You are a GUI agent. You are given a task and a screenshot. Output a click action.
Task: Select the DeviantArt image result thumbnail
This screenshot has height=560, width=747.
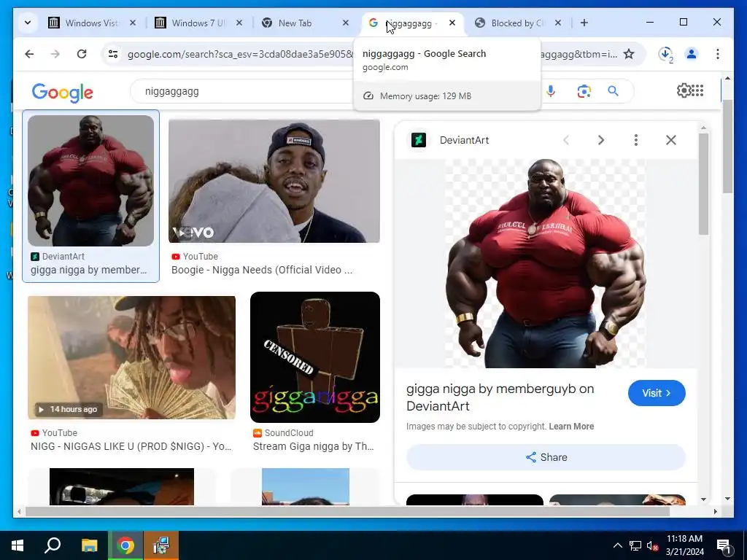pos(90,181)
